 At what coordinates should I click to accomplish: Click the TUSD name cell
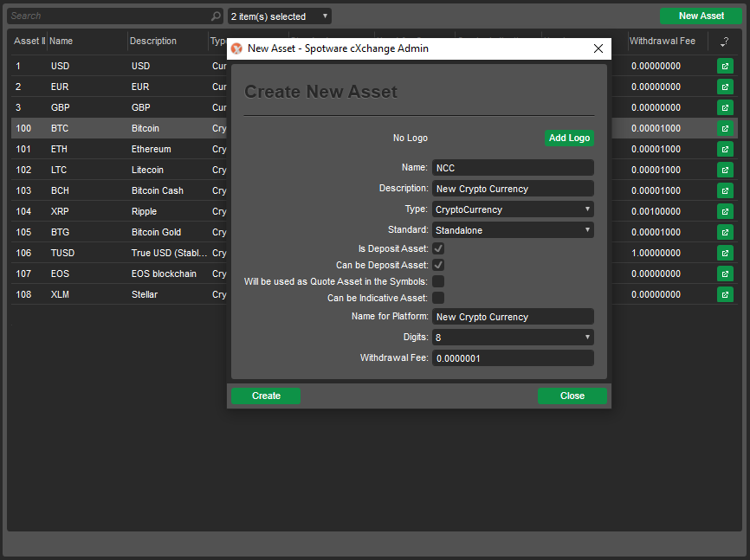[62, 253]
